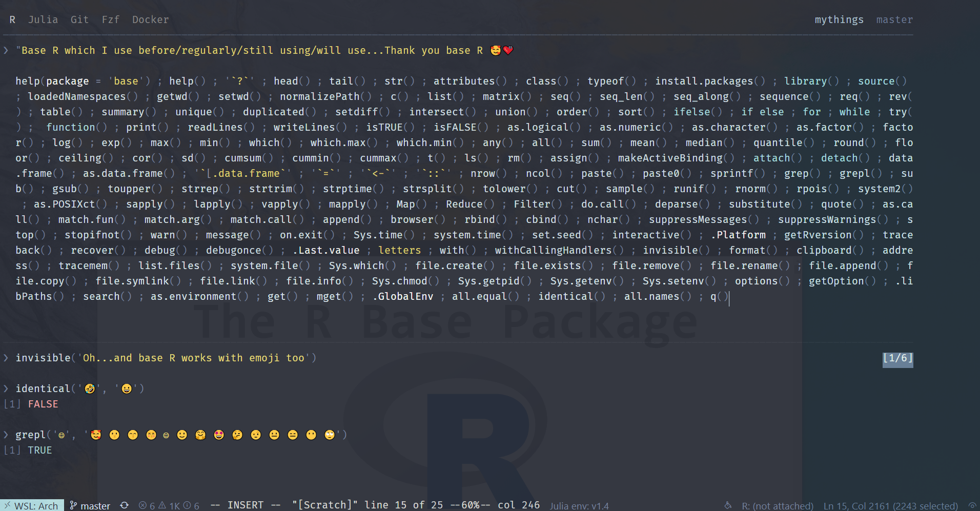Click the star-struck emoji in grepl string
This screenshot has height=511, width=980.
click(x=219, y=435)
